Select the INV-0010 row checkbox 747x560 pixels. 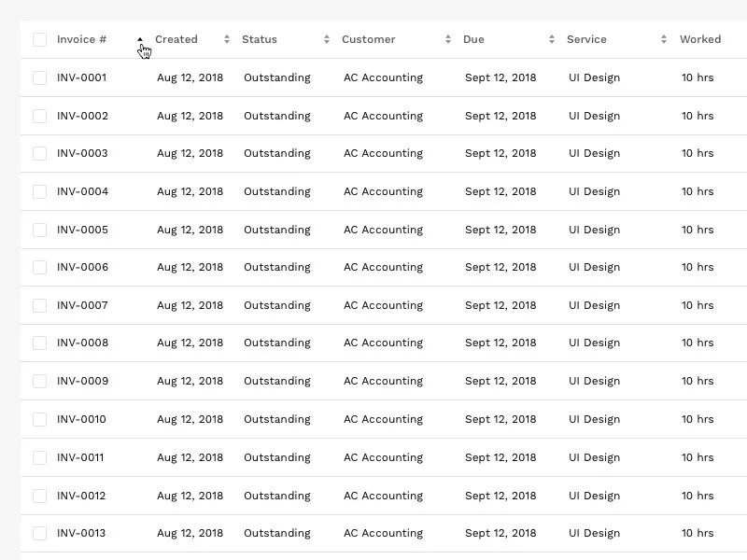tap(39, 419)
